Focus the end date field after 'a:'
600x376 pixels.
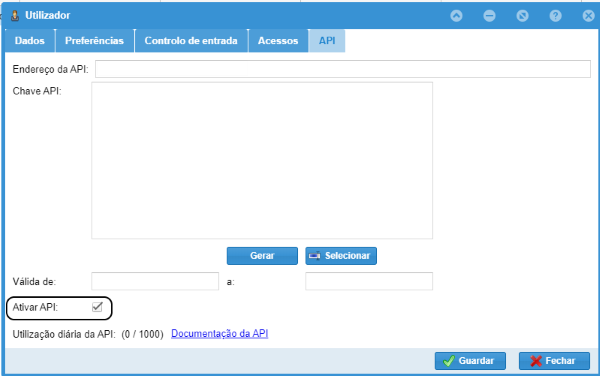(369, 281)
